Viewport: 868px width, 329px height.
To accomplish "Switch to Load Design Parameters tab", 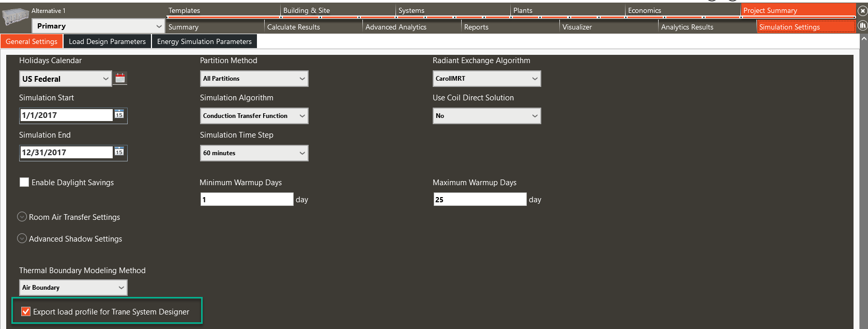I will 107,41.
